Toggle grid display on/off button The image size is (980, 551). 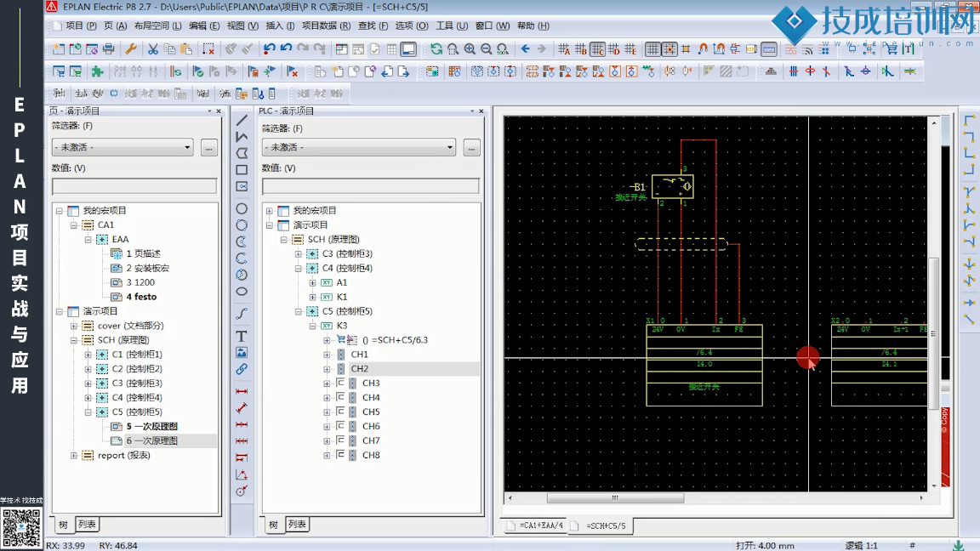tap(652, 48)
